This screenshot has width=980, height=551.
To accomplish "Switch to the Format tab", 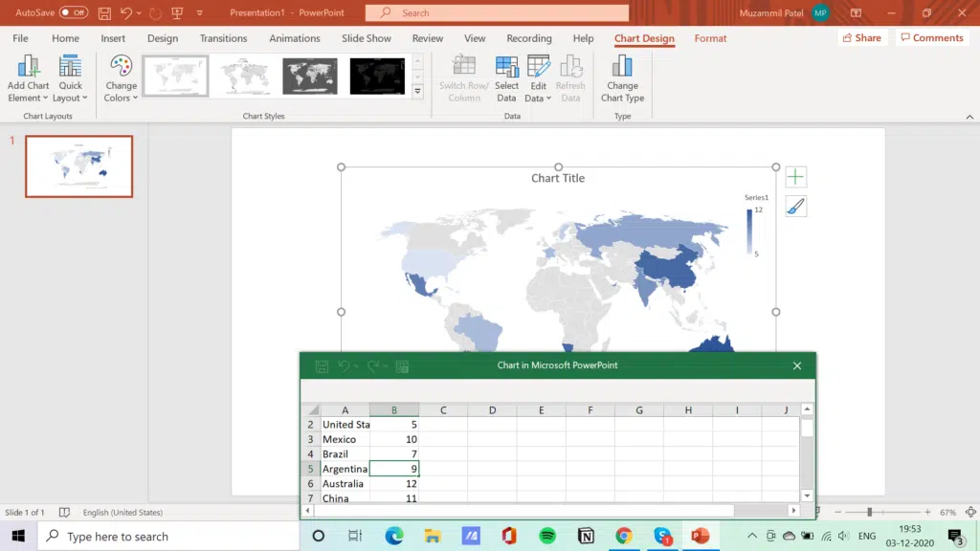I will click(710, 38).
